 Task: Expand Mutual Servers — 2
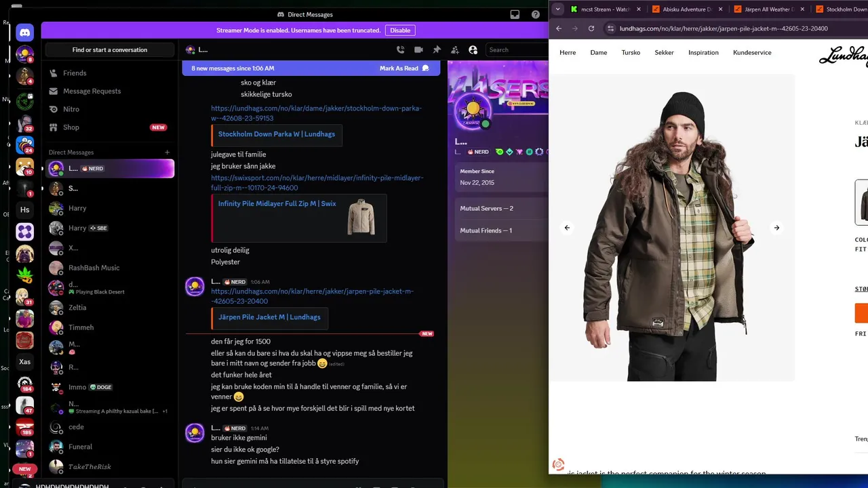coord(502,208)
